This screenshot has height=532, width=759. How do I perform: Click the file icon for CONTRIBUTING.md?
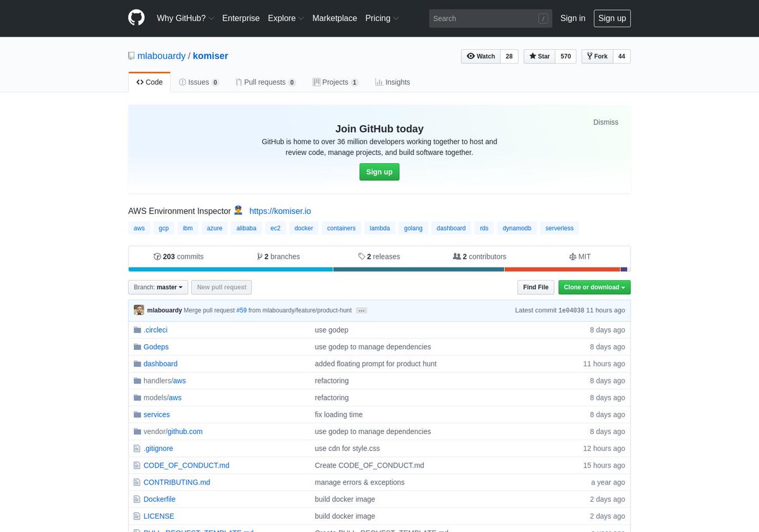click(137, 483)
